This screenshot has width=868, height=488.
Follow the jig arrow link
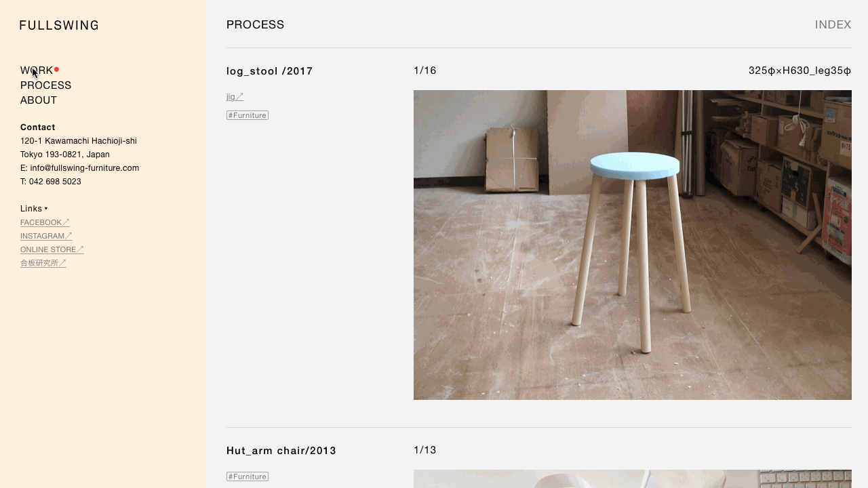(x=235, y=97)
